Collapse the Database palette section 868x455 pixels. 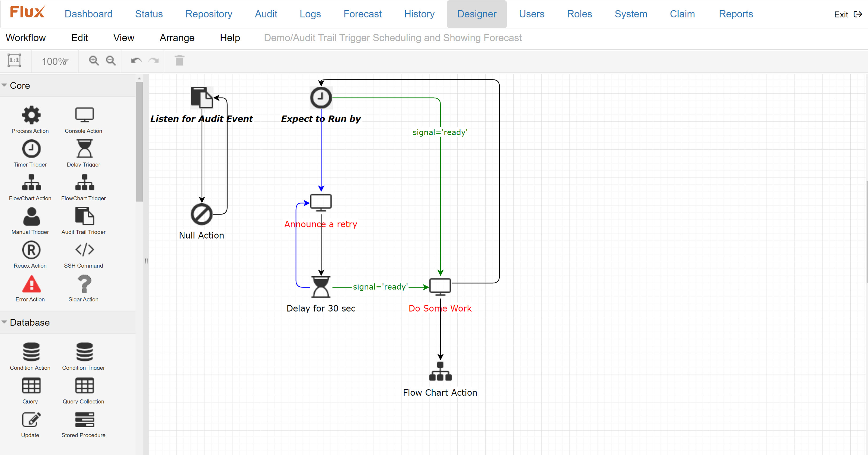tap(29, 322)
